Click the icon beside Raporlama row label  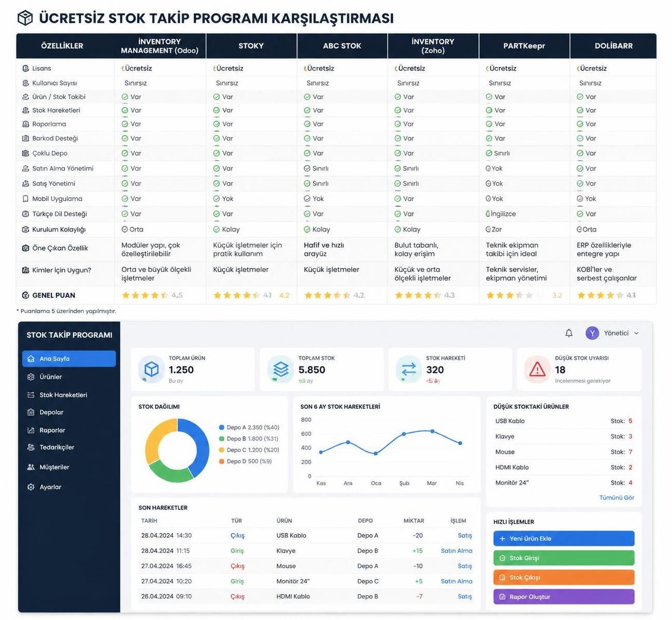click(26, 124)
